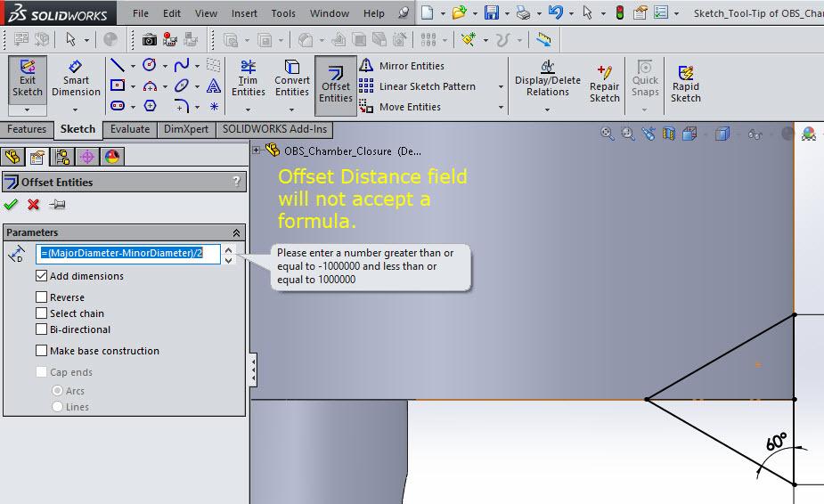824x504 pixels.
Task: Pick the Line sketch tool
Action: (118, 65)
